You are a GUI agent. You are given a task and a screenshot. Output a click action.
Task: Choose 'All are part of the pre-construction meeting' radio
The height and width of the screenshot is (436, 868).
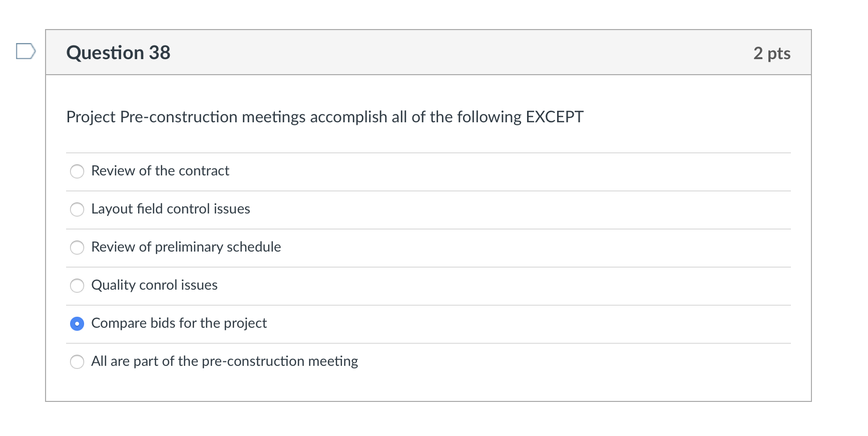77,362
